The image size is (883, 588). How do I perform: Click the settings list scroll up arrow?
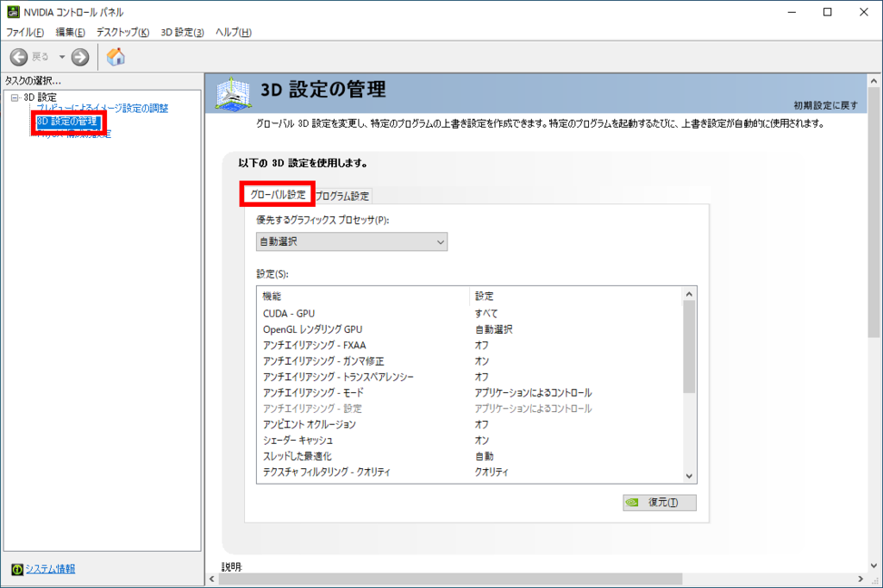[689, 294]
